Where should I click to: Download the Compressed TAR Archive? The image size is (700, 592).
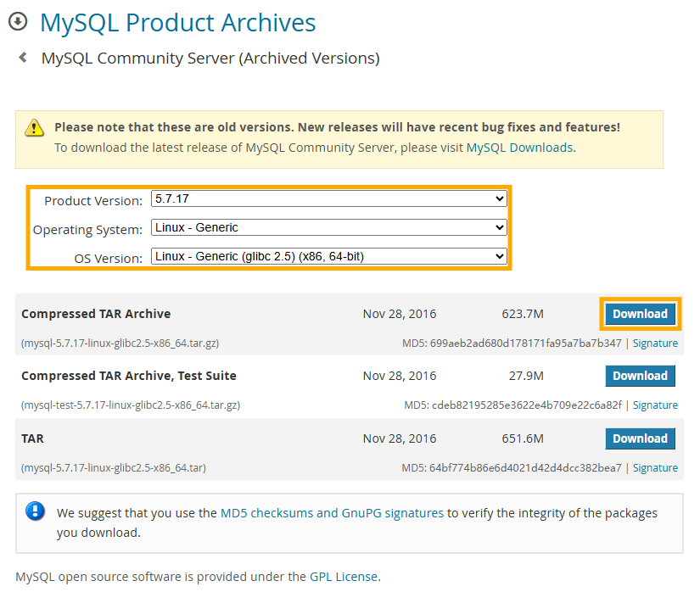pyautogui.click(x=640, y=313)
